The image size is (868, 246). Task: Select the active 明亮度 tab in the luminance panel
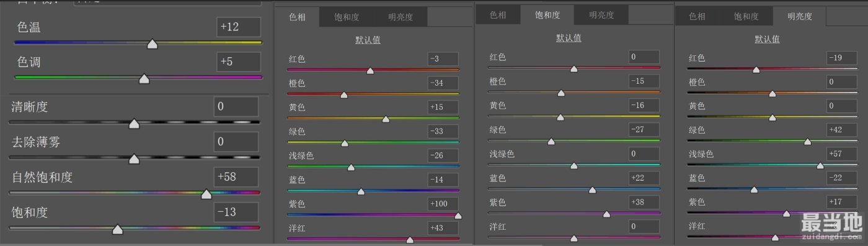pyautogui.click(x=800, y=17)
